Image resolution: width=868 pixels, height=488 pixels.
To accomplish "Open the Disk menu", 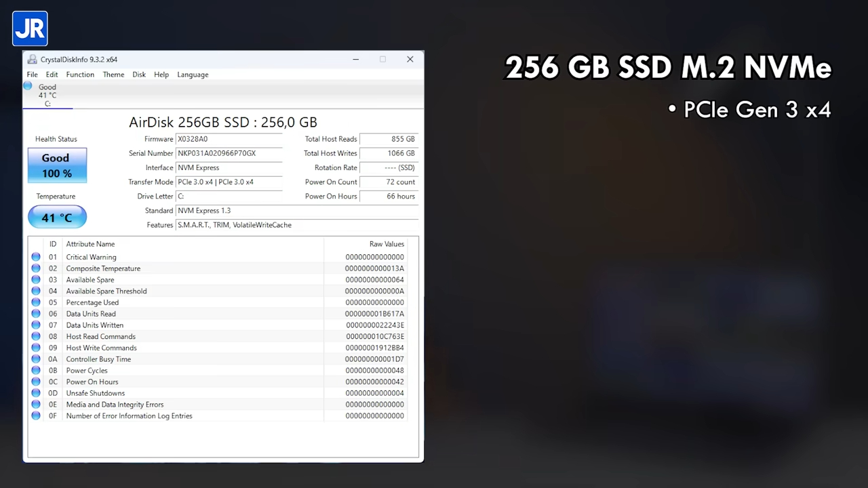I will 139,75.
